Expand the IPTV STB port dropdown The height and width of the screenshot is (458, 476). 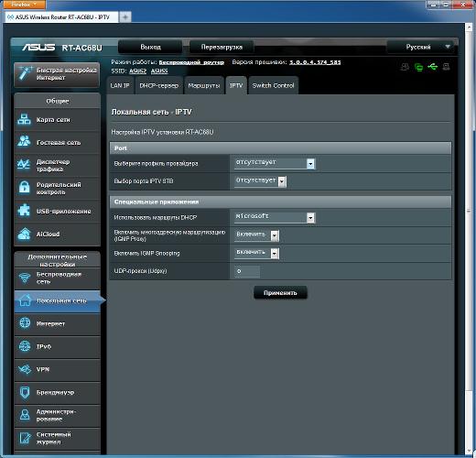[260, 181]
